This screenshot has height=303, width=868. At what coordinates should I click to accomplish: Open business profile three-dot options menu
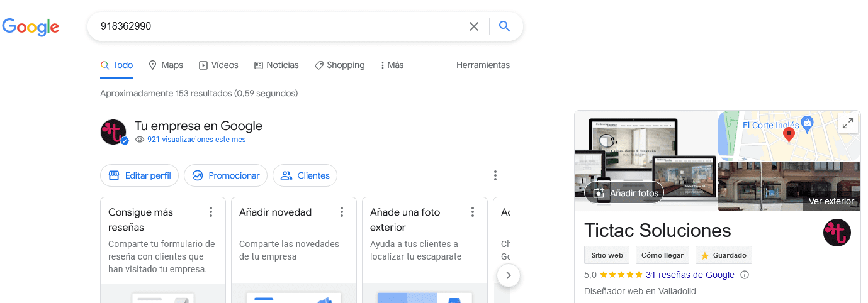click(x=495, y=175)
